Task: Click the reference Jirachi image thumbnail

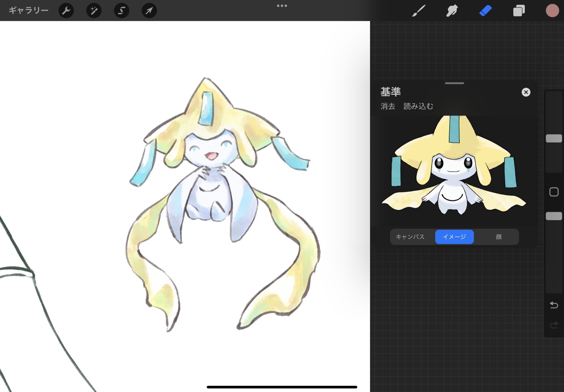Action: coord(454,165)
